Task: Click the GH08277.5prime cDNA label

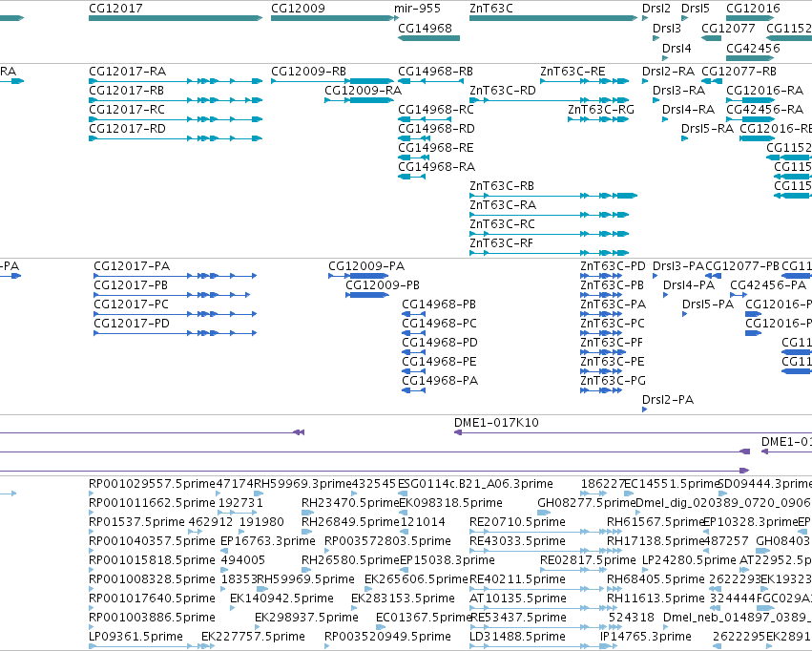Action: 586,503
